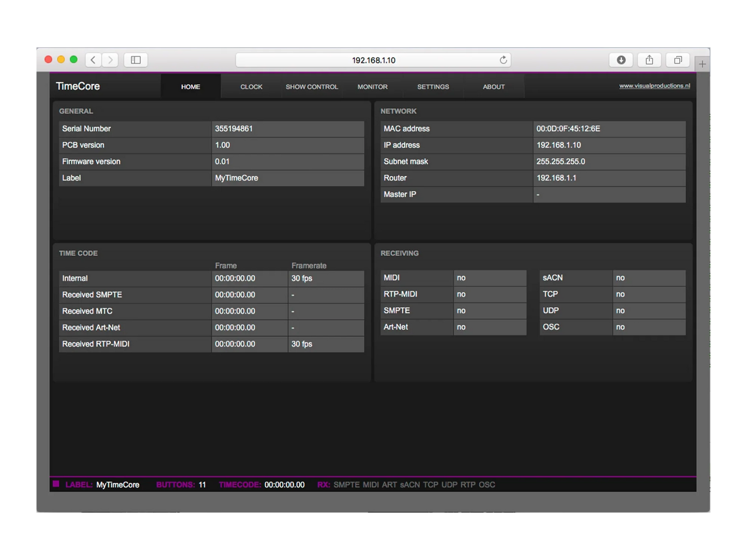Click the Frame column header
This screenshot has height=560, width=747.
tap(225, 266)
